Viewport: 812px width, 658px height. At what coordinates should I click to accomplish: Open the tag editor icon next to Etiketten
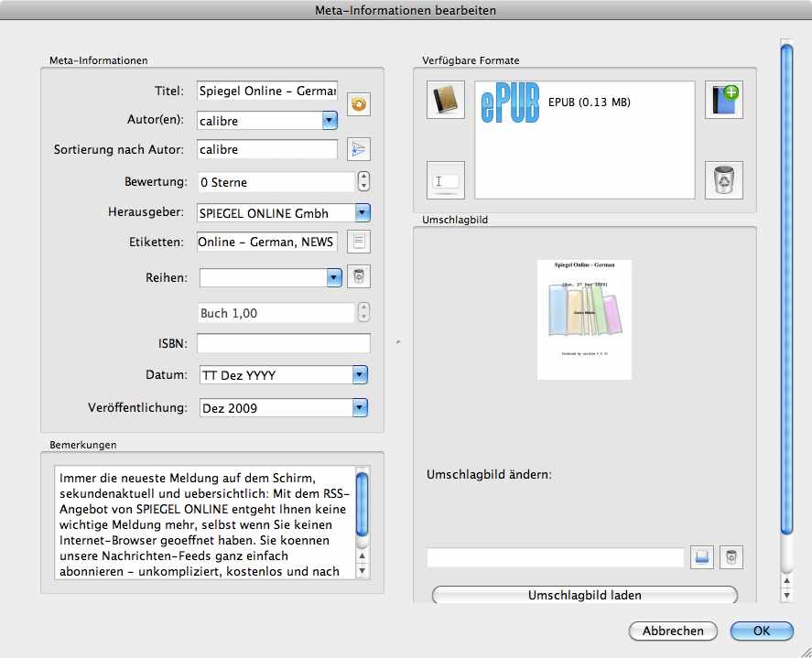point(359,242)
